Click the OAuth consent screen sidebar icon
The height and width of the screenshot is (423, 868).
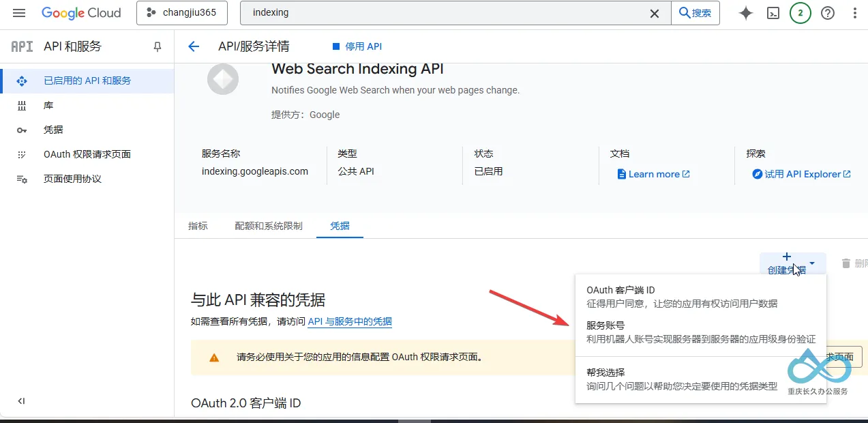22,155
